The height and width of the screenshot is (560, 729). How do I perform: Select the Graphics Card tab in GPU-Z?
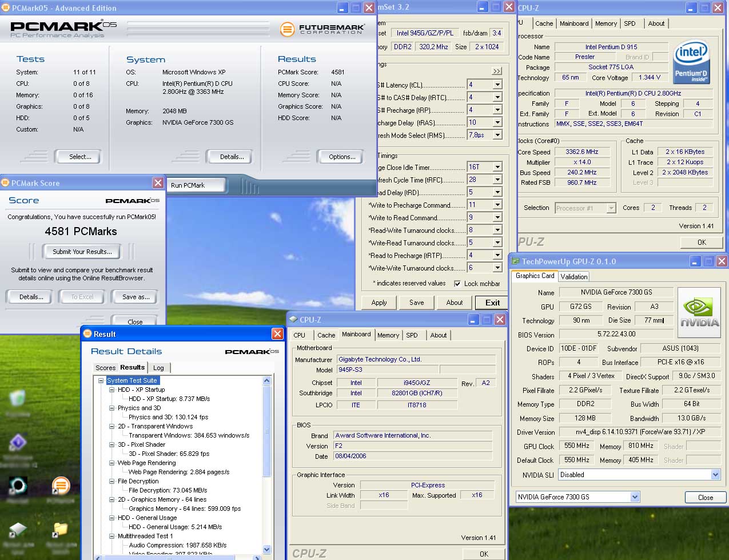coord(535,276)
